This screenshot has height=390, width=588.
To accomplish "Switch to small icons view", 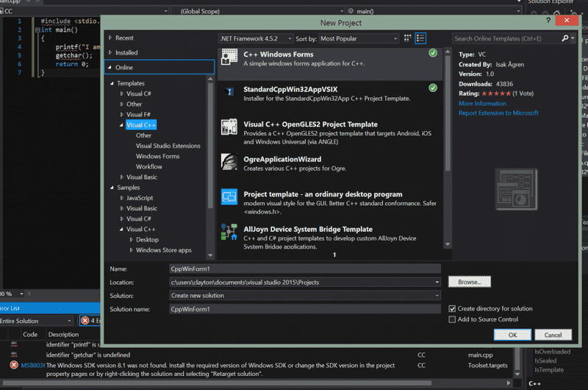I will click(x=408, y=38).
